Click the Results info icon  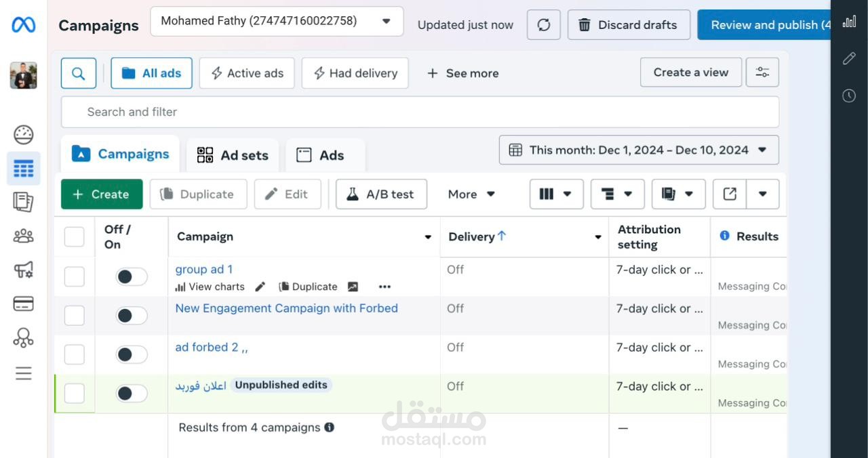(724, 236)
